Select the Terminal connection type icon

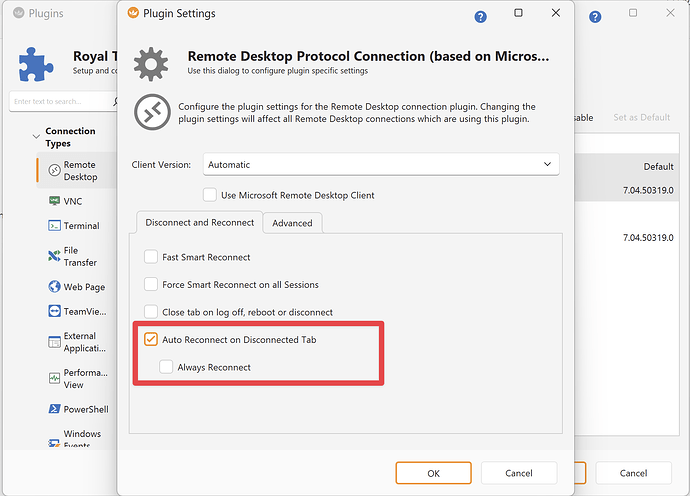[55, 226]
